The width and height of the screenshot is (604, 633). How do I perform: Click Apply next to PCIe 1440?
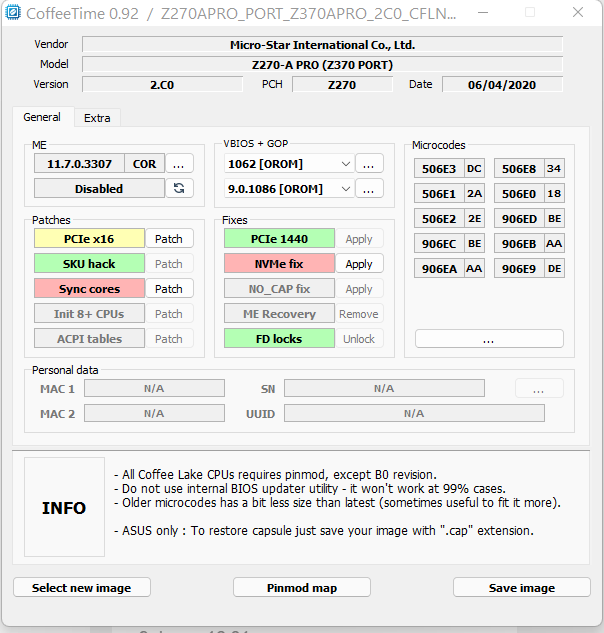point(359,239)
